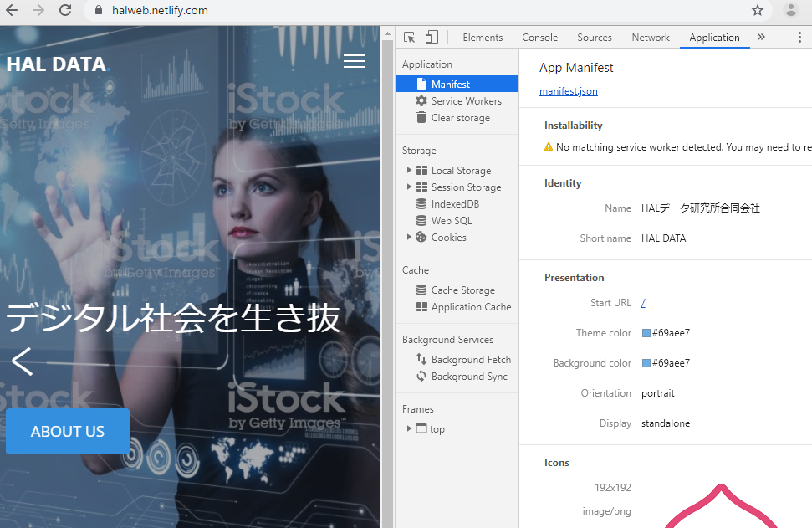
Task: Switch to the Console tab
Action: (539, 38)
